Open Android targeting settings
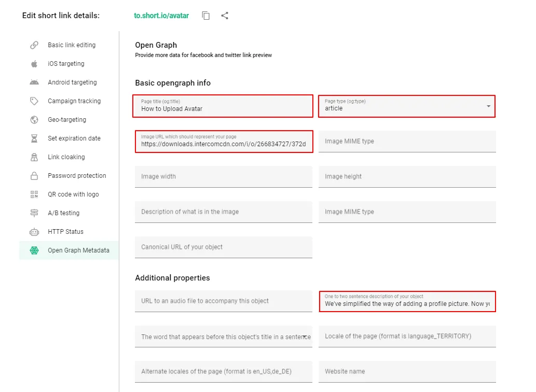This screenshot has height=392, width=536. [69, 82]
